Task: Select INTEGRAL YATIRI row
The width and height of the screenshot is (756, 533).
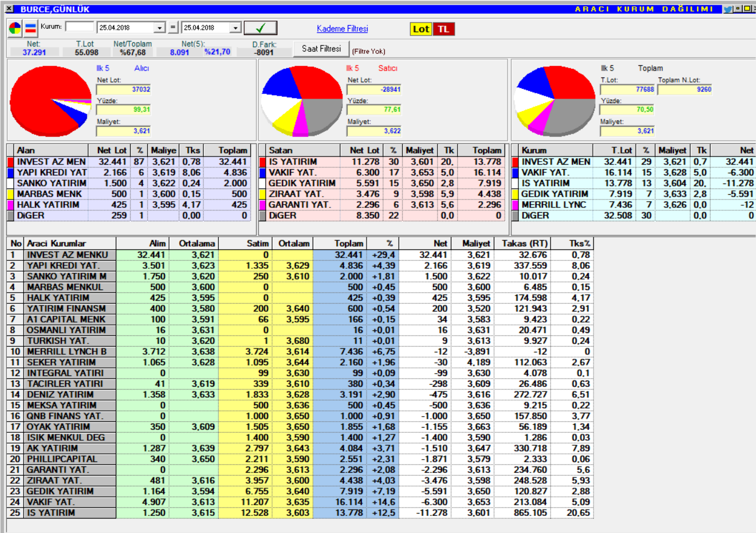Action: (300, 373)
